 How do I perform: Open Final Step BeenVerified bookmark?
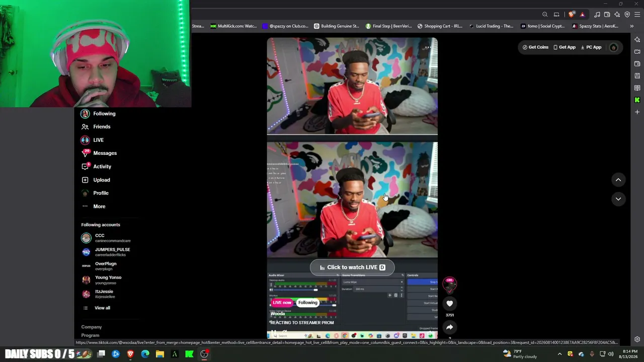(388, 26)
